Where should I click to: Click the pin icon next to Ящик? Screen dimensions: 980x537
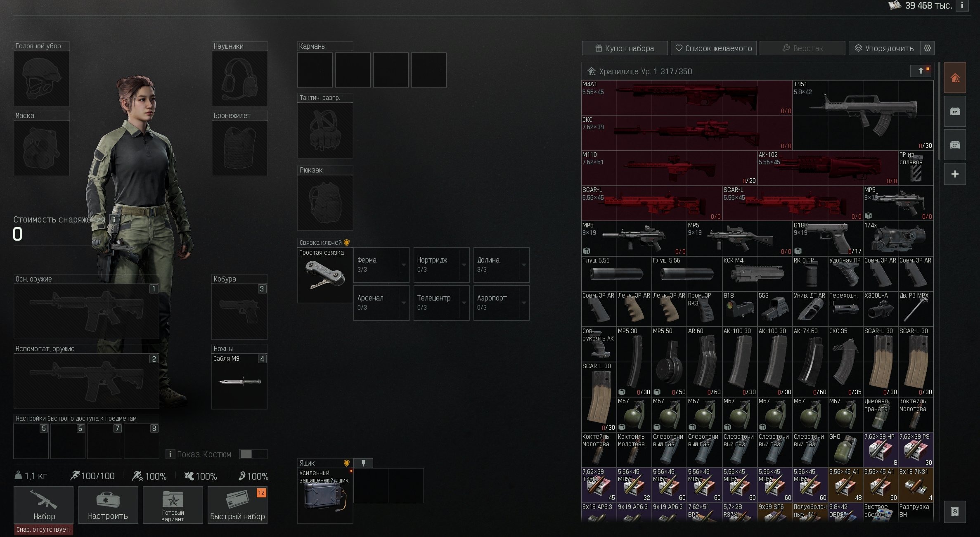[363, 463]
